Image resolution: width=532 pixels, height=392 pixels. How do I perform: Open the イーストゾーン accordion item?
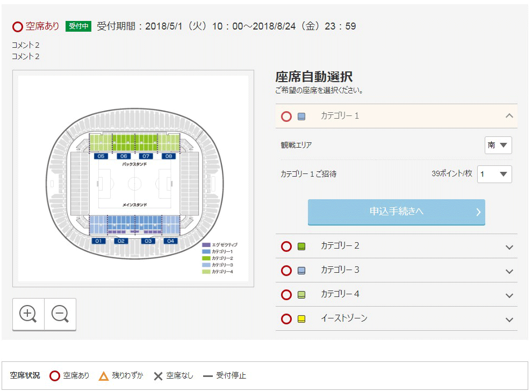509,319
